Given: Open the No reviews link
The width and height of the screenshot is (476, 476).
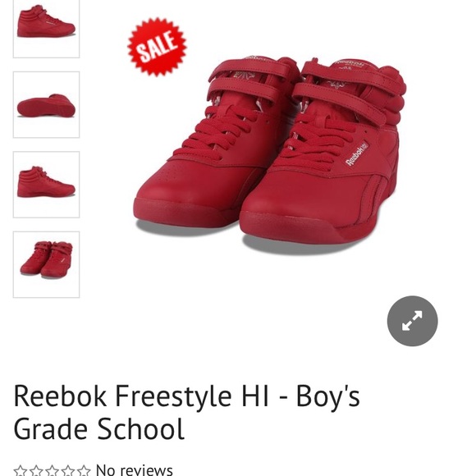Looking at the screenshot, I should click(x=134, y=470).
